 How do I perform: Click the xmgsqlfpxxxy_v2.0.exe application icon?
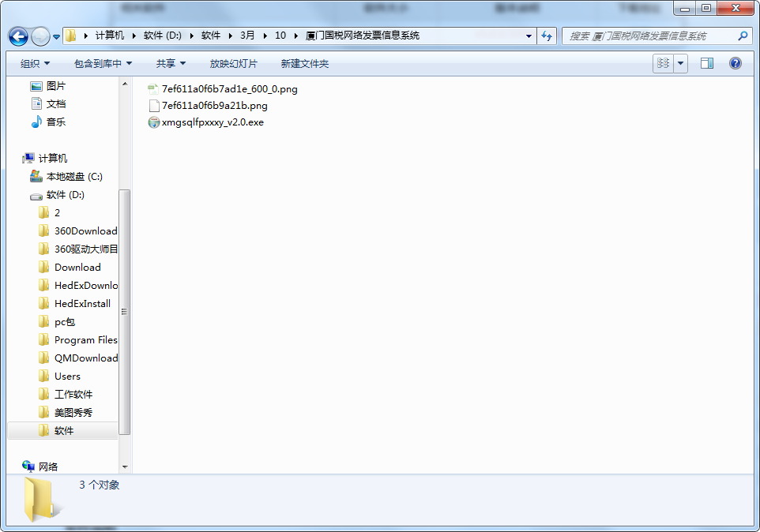point(153,122)
